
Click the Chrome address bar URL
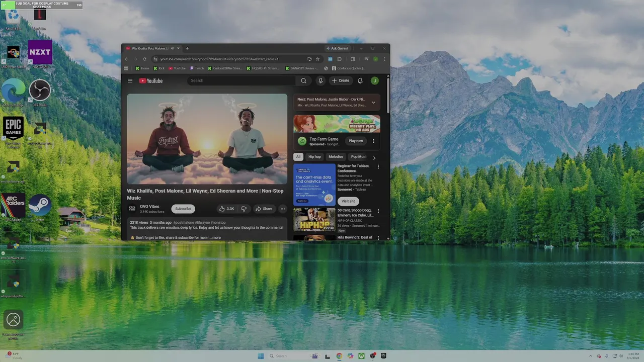point(219,59)
